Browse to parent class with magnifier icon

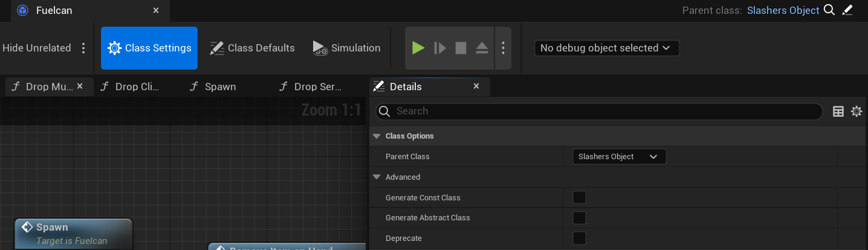[829, 10]
